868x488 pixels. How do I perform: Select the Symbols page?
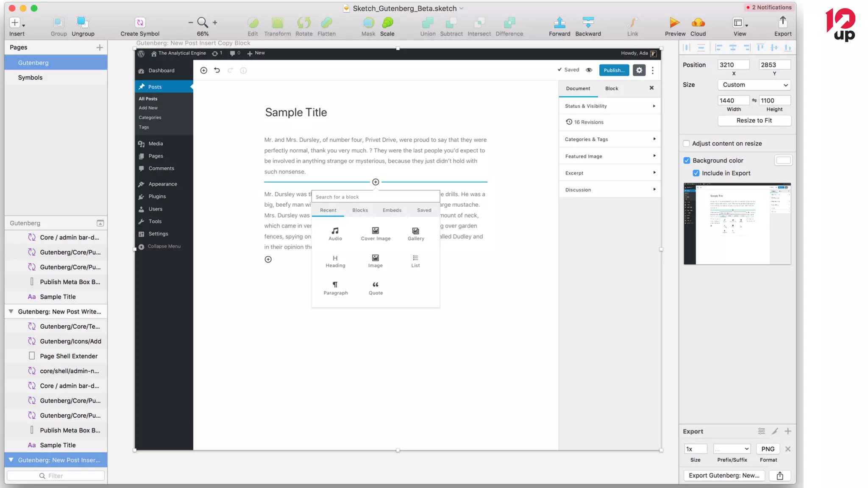coord(30,78)
